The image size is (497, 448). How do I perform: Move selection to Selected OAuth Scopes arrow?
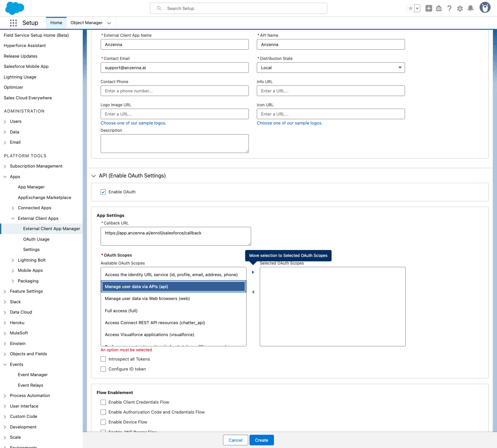click(x=253, y=272)
